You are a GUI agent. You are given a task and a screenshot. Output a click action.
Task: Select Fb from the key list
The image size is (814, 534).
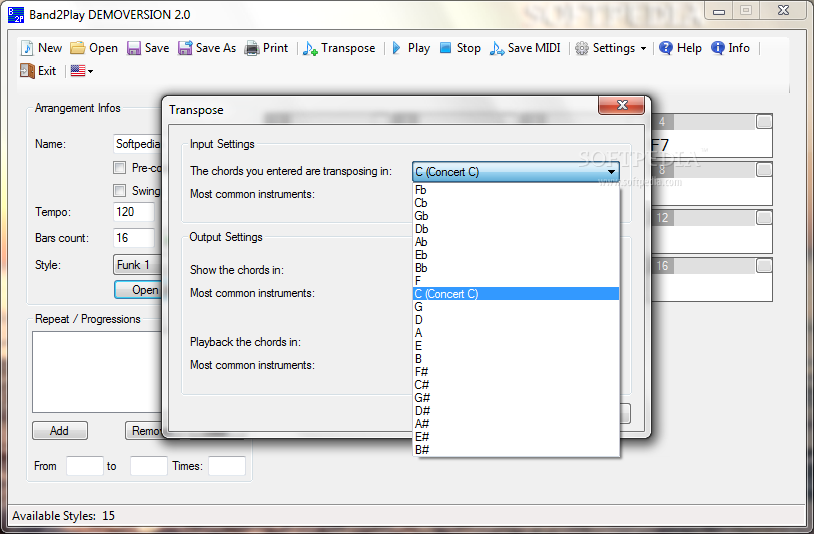pyautogui.click(x=516, y=190)
